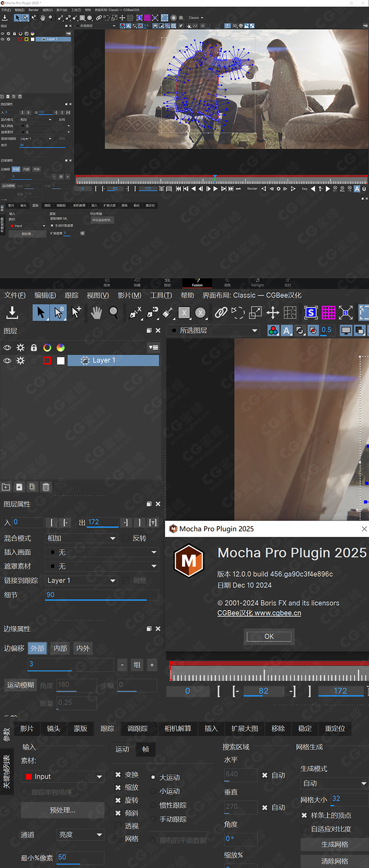Select the arrow pick tool in large toolbar
Viewport: 369px width, 868px height.
[41, 312]
